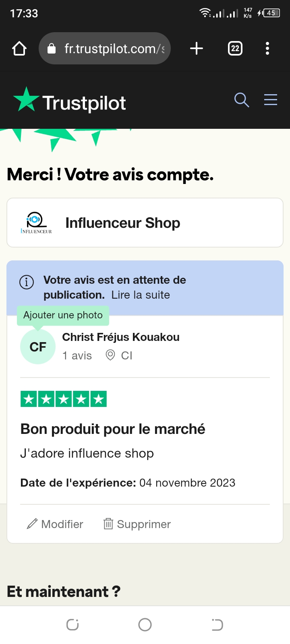Open Trustpilot search magnifier icon
Image resolution: width=290 pixels, height=644 pixels.
tap(242, 100)
